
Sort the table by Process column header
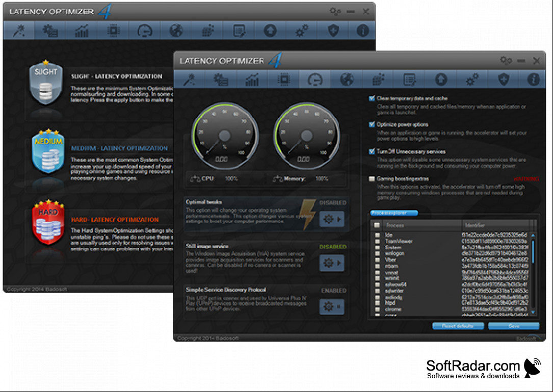point(423,225)
